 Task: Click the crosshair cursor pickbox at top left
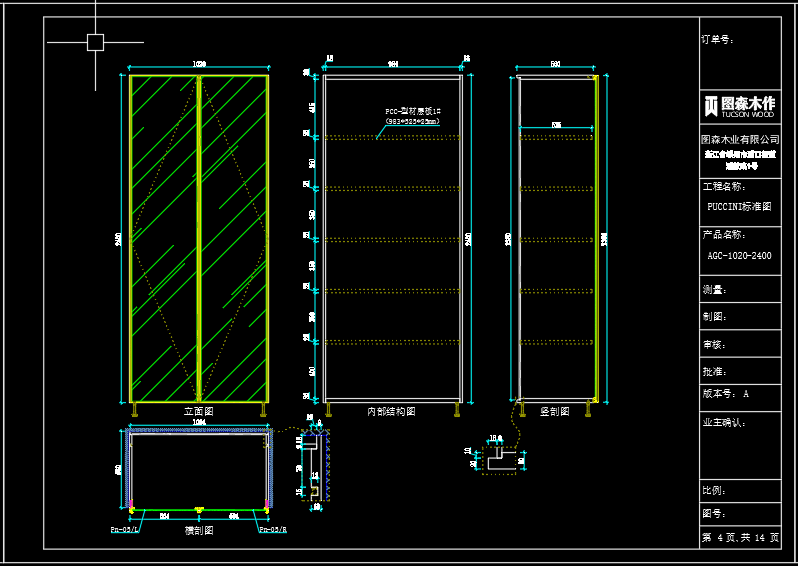click(x=95, y=42)
